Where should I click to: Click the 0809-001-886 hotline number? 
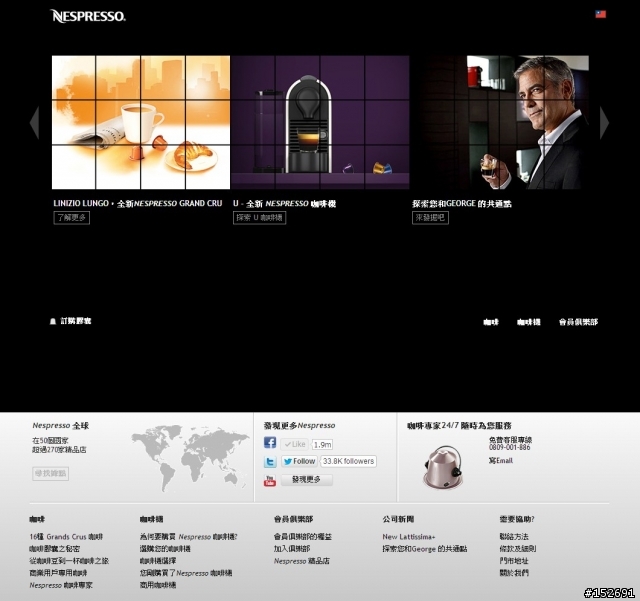(x=510, y=448)
